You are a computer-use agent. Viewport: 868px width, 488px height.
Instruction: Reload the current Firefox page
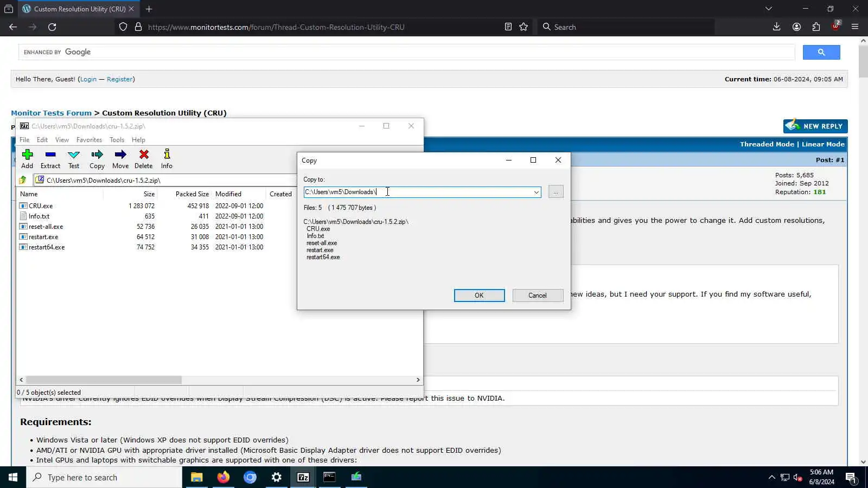pyautogui.click(x=52, y=27)
